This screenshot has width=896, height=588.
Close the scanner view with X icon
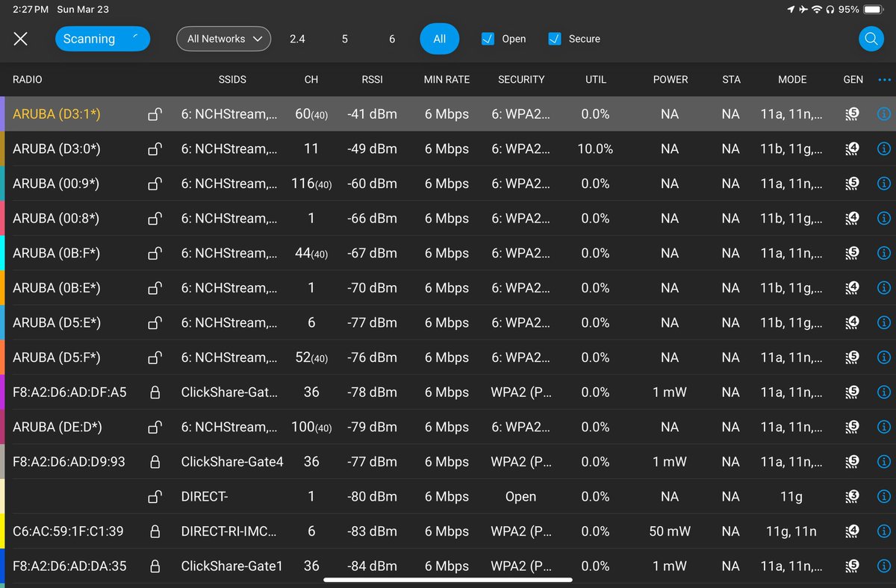pyautogui.click(x=20, y=39)
